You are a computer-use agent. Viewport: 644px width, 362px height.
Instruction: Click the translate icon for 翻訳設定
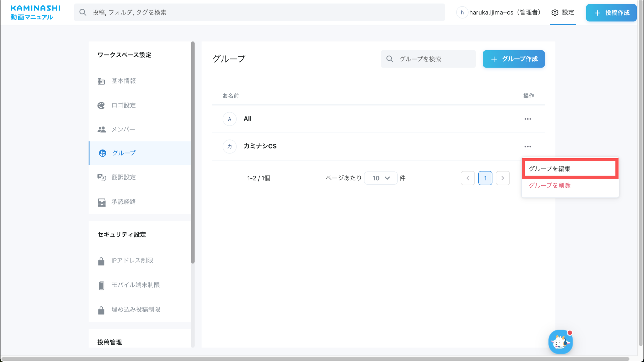101,177
